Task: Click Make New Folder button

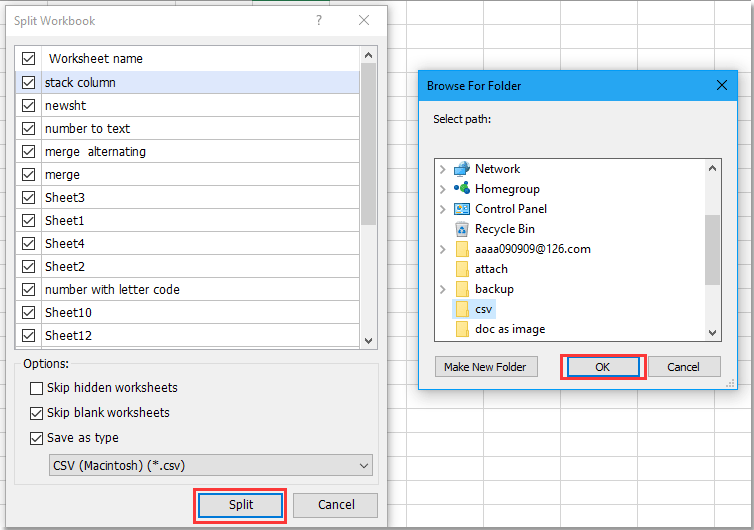Action: click(x=485, y=367)
